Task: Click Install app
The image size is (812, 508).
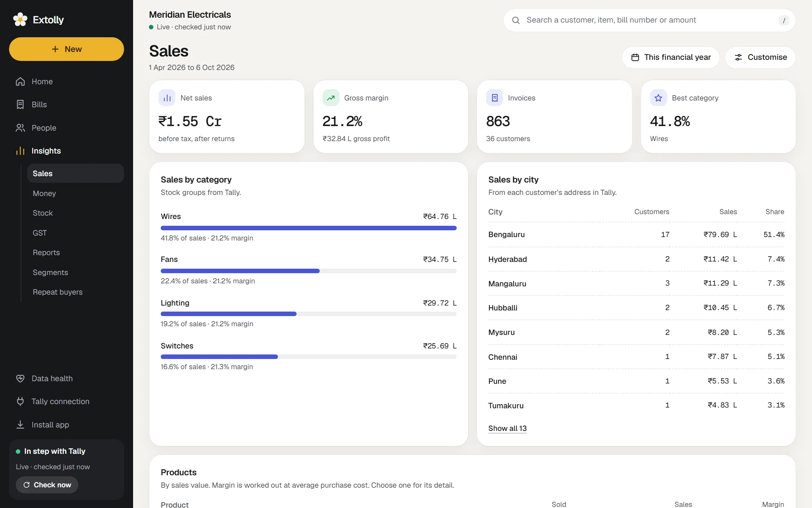Action: [x=67, y=425]
